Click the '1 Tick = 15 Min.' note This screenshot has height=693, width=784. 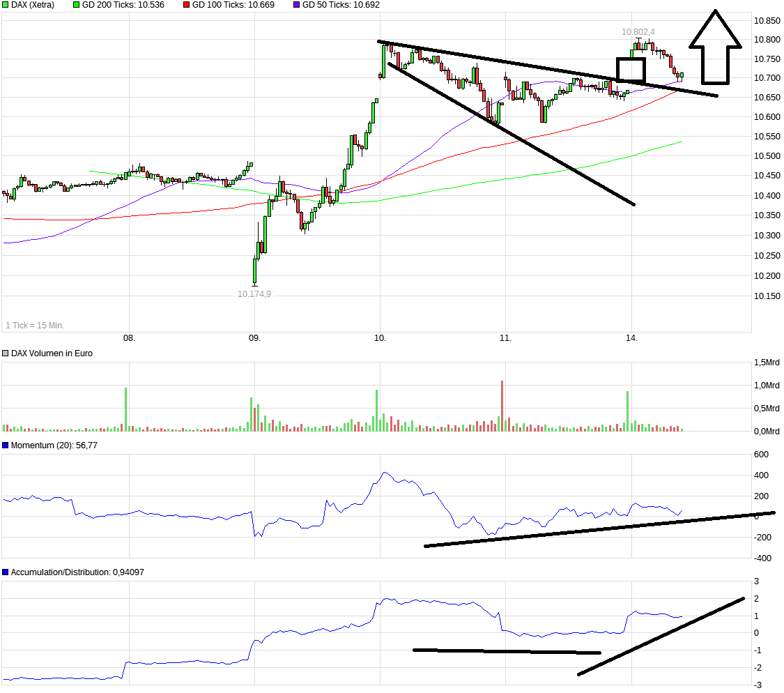pyautogui.click(x=35, y=325)
